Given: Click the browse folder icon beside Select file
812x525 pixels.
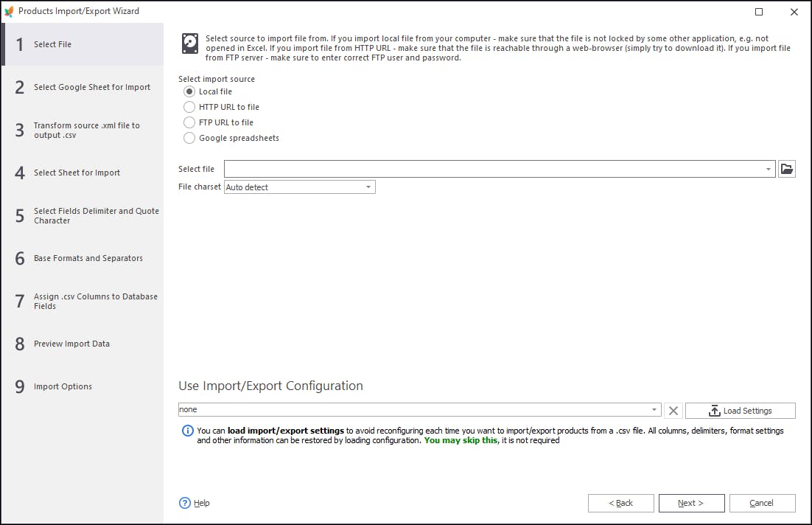Looking at the screenshot, I should pos(786,169).
